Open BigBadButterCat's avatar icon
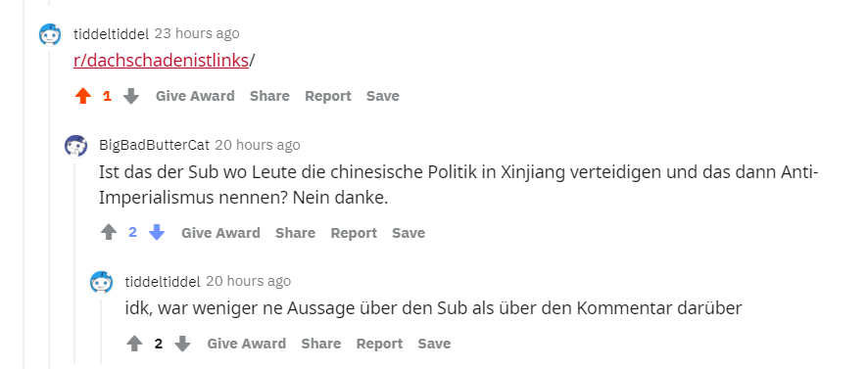Screen dimensions: 868x369 [75, 146]
